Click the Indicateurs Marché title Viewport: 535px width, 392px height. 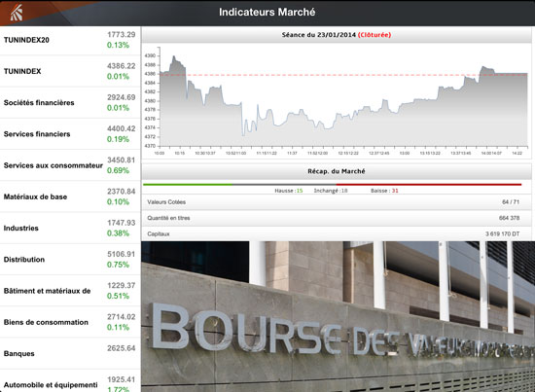(x=267, y=13)
